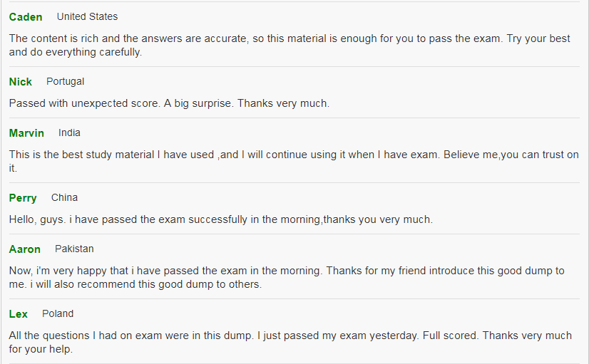Viewport: 589px width, 364px height.
Task: Click the United States country label
Action: click(x=87, y=17)
